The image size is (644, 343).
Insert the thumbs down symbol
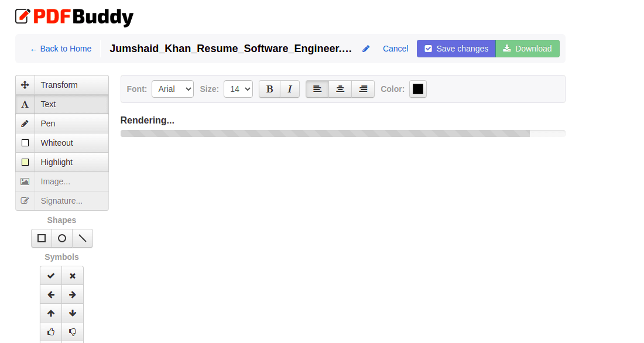click(73, 332)
